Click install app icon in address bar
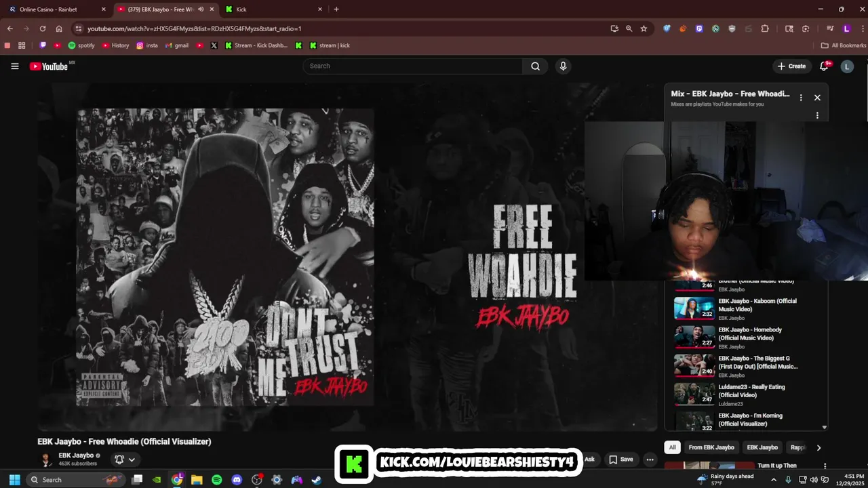This screenshot has height=488, width=868. [614, 28]
